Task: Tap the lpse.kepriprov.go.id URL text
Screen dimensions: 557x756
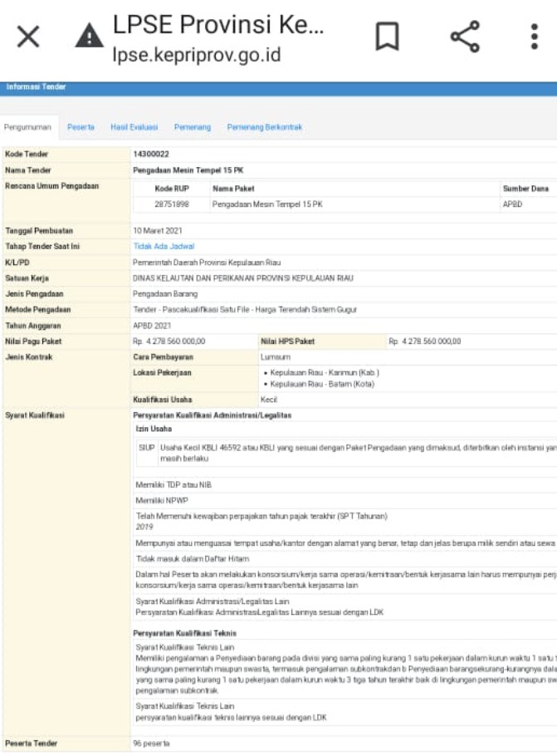Action: pos(196,56)
